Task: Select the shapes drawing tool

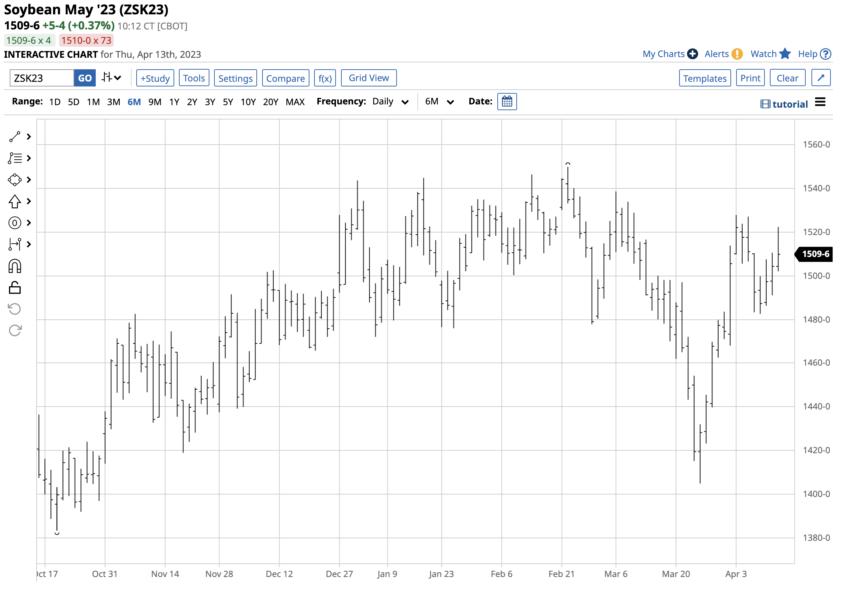Action: 14,179
